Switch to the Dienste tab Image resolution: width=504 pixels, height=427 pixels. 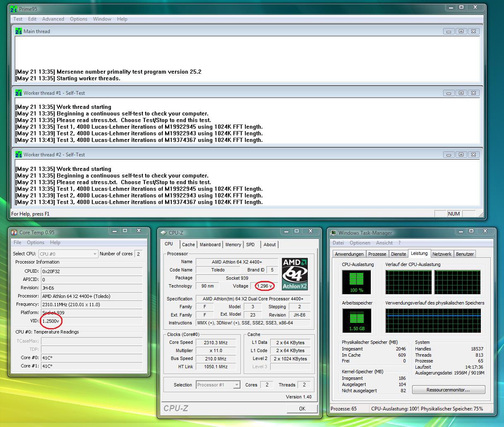point(398,254)
